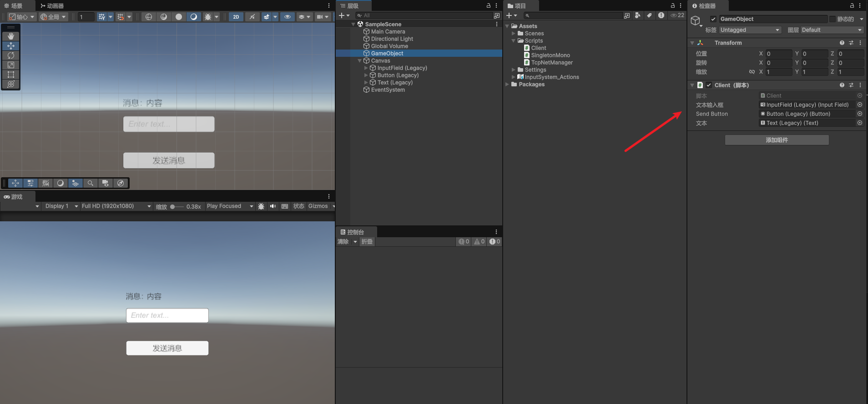Switch to the 动画器 Animator tab

tap(52, 5)
